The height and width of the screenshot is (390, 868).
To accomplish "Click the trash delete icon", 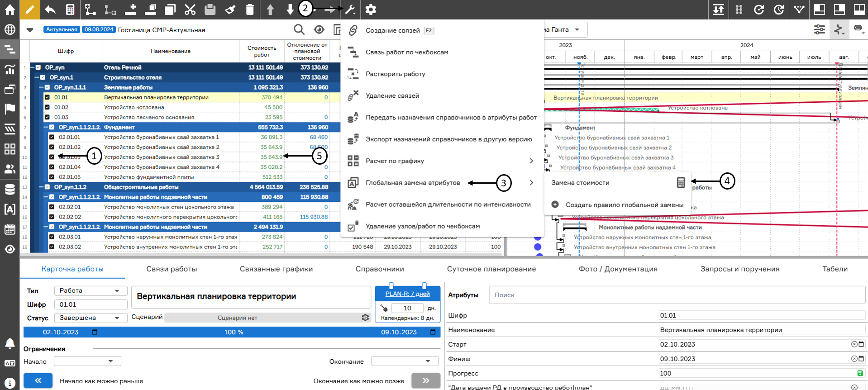I will pos(250,10).
